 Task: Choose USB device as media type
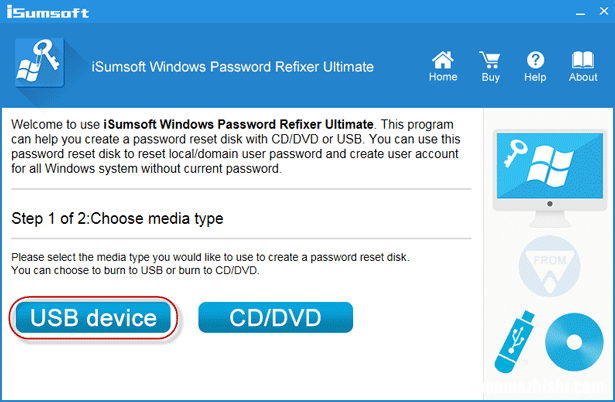coord(94,318)
